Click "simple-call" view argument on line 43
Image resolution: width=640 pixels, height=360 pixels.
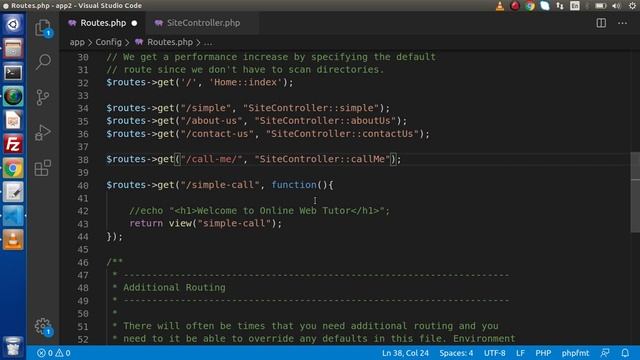pos(234,223)
